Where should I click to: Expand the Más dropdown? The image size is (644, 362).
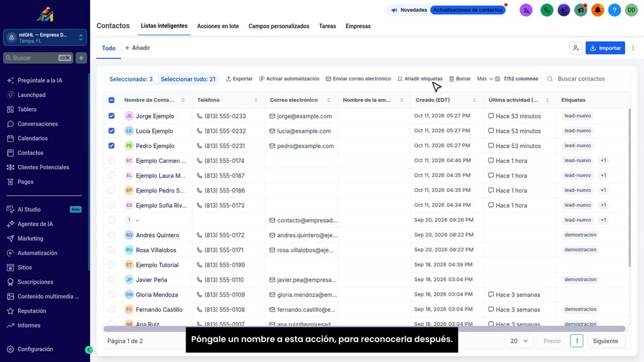coord(485,78)
